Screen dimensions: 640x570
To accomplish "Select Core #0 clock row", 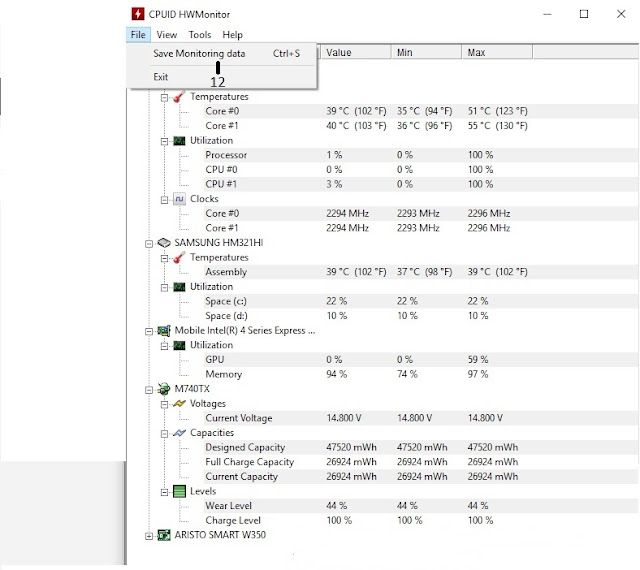I will click(420, 213).
